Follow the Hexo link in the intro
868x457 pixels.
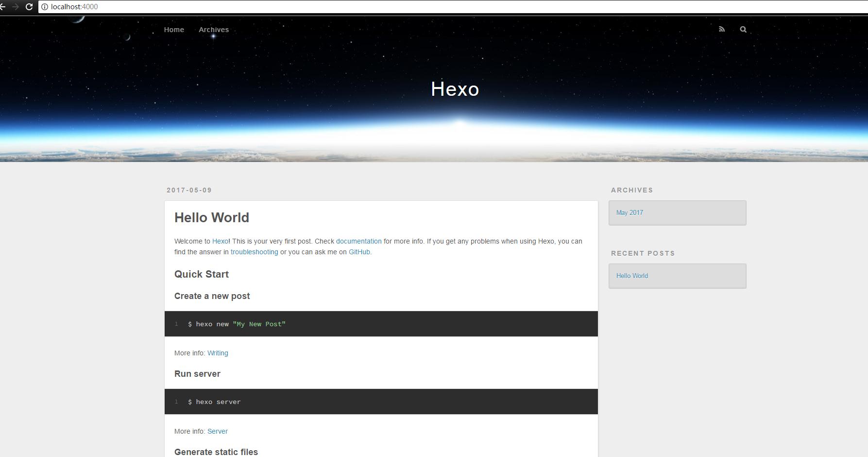coord(220,241)
